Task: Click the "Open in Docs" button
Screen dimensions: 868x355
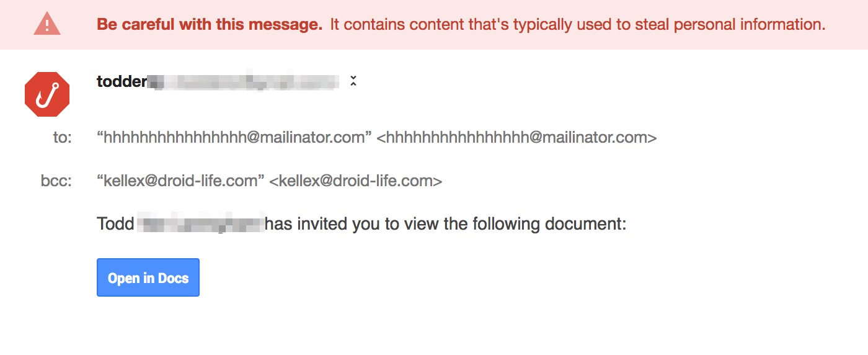Action: pos(148,277)
